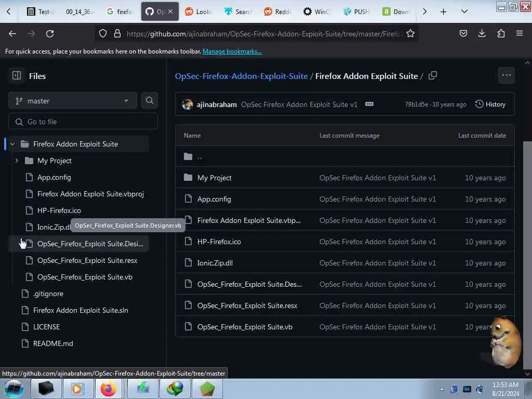This screenshot has width=532, height=399.
Task: Go to parent directory row
Action: (x=345, y=156)
